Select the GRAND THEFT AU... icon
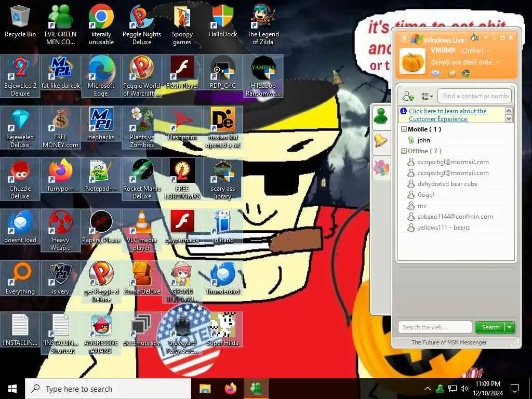The height and width of the screenshot is (399, 532). pyautogui.click(x=182, y=283)
